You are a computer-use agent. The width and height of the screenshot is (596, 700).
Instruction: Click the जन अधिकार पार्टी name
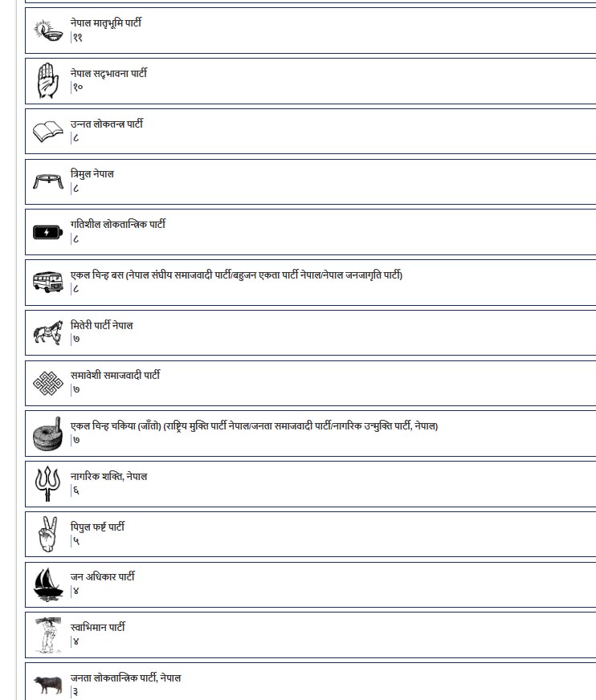click(102, 576)
